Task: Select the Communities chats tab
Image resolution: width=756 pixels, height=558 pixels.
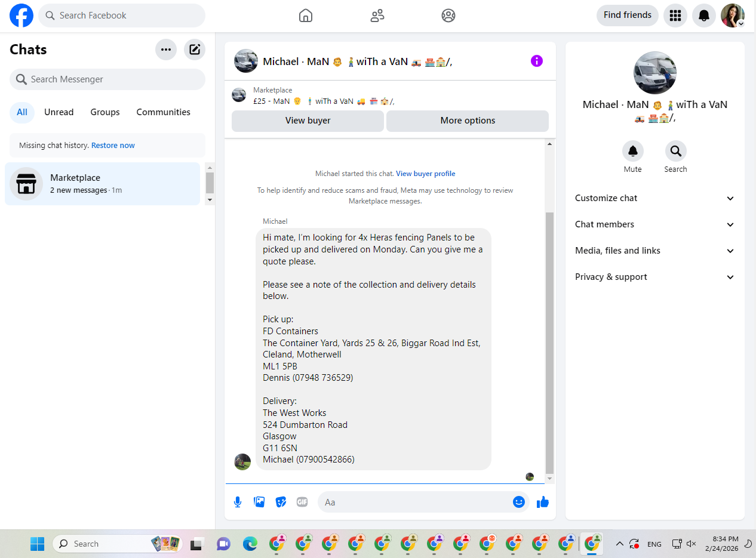Action: 164,112
